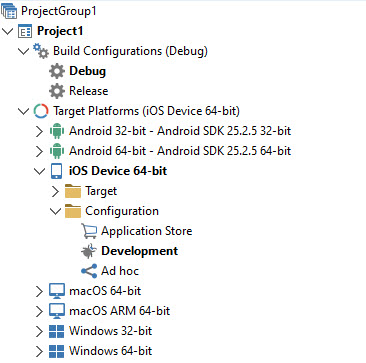Click the macOS ARM 64-bit monitor icon

[57, 311]
